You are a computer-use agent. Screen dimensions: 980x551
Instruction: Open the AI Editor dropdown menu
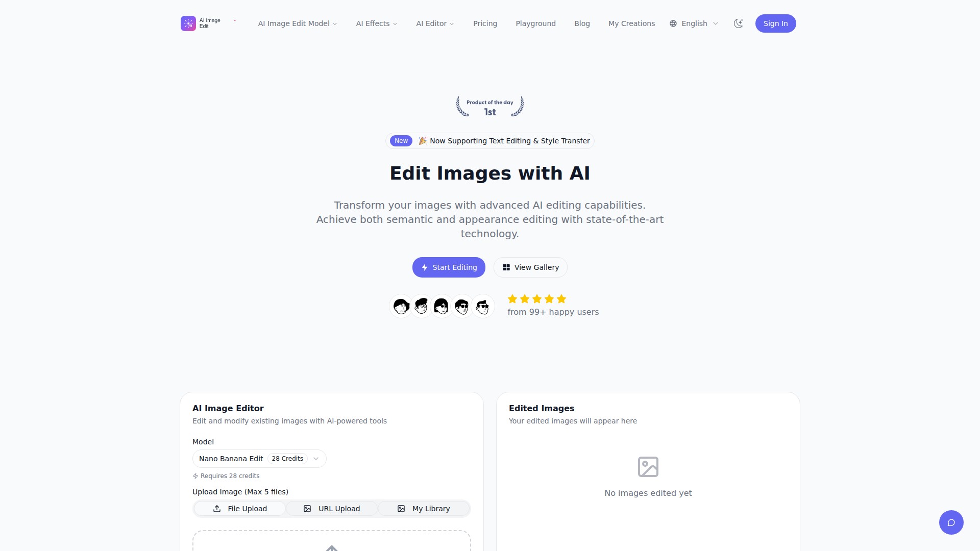pyautogui.click(x=435, y=23)
